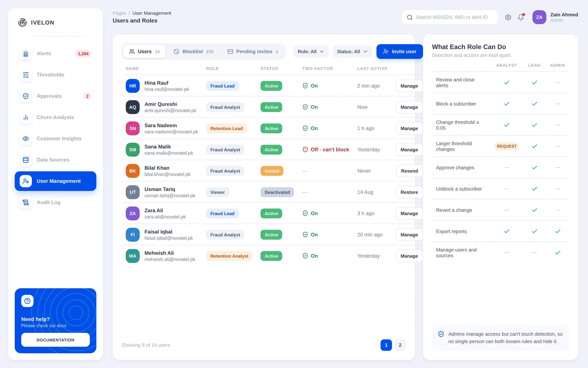The image size is (588, 368).
Task: Click the UT avatar for Usman Tariq
Action: pyautogui.click(x=133, y=192)
